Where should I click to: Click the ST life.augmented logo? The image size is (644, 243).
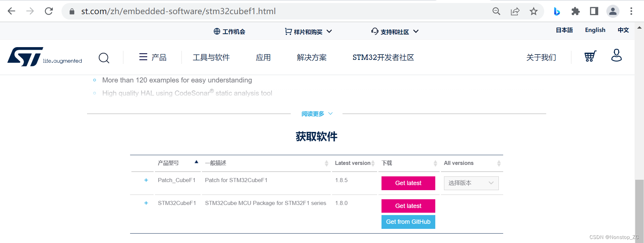tap(45, 57)
